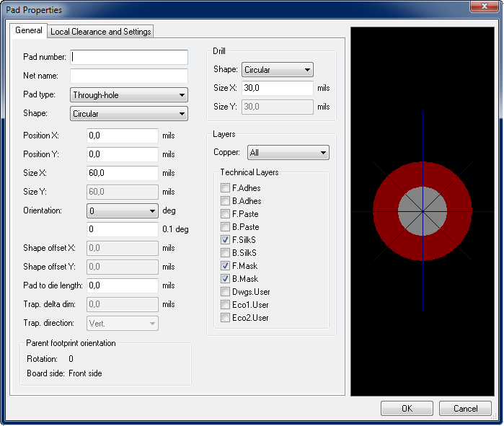Click the drill Size X field
The height and width of the screenshot is (426, 504).
pyautogui.click(x=277, y=88)
